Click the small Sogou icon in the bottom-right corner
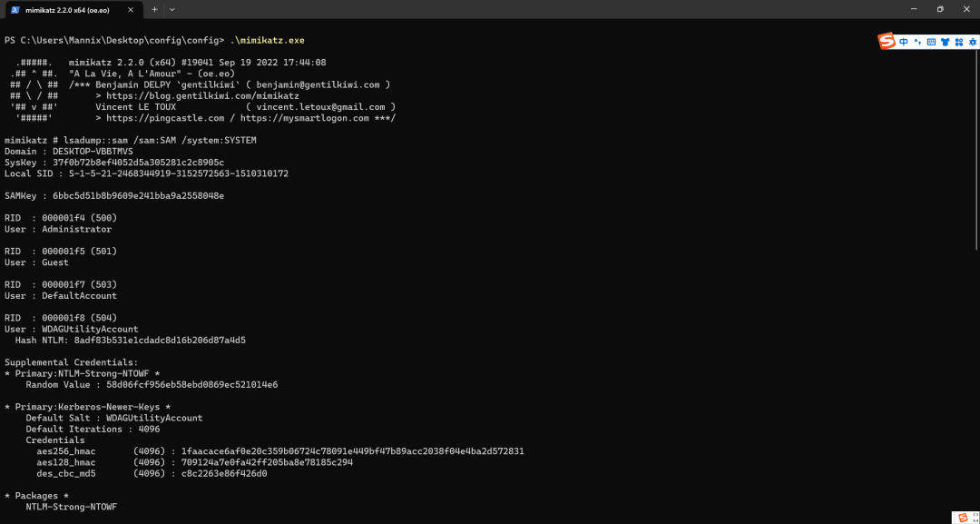Image resolution: width=980 pixels, height=524 pixels. [963, 517]
